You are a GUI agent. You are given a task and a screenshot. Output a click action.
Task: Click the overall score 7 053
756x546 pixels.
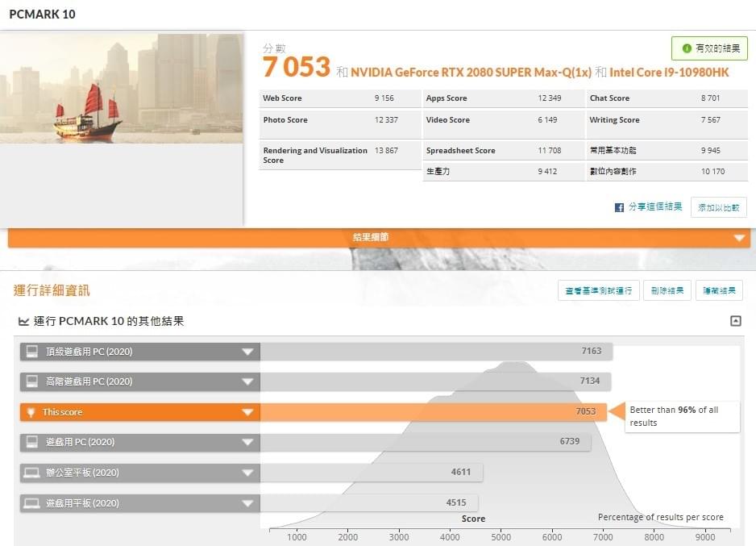point(297,67)
